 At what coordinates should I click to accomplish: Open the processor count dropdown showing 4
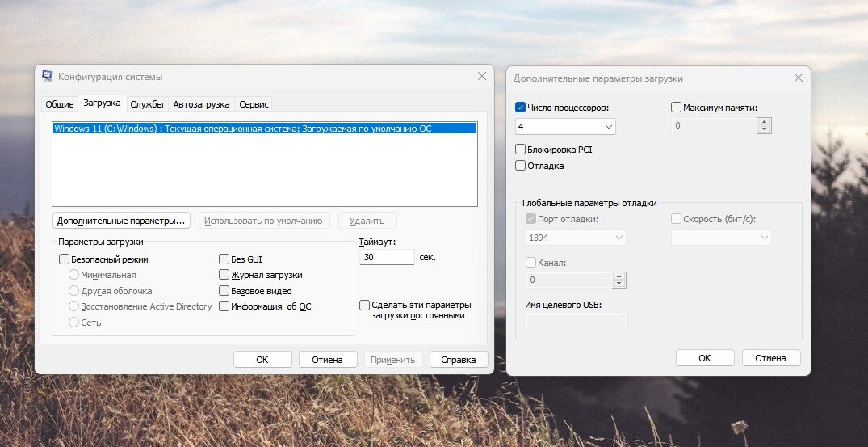click(x=565, y=127)
